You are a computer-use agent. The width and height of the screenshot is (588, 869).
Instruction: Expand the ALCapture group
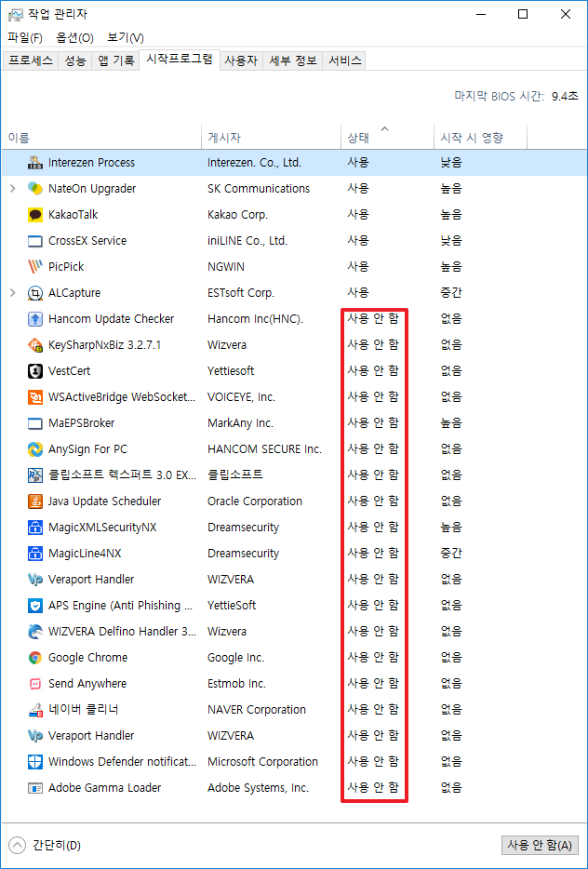tap(13, 293)
